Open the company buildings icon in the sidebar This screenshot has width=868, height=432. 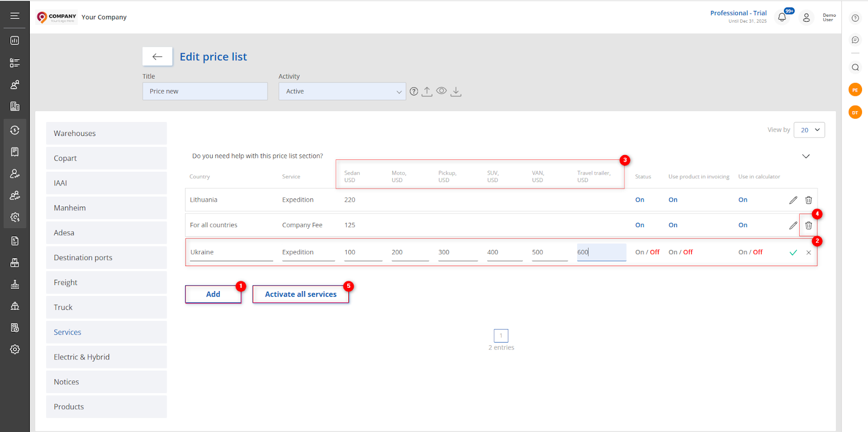15,106
